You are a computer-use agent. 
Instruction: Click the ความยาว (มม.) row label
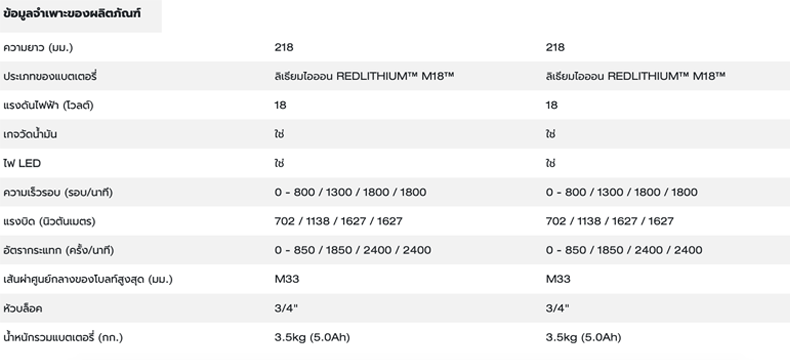(38, 47)
